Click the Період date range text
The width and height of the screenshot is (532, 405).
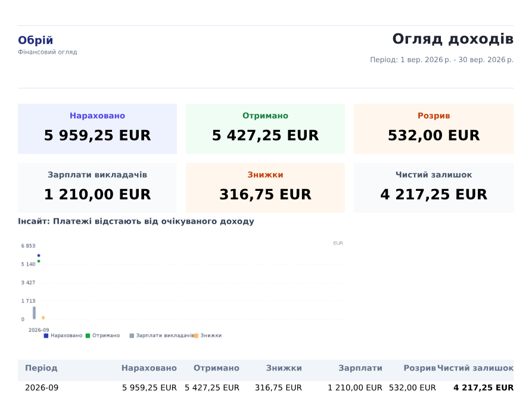pyautogui.click(x=442, y=60)
